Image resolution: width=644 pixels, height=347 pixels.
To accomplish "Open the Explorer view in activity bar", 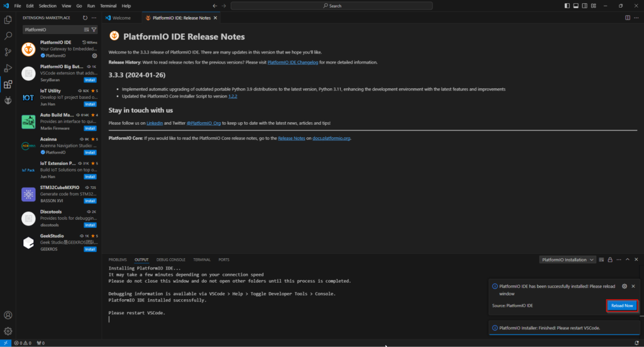I will [8, 20].
